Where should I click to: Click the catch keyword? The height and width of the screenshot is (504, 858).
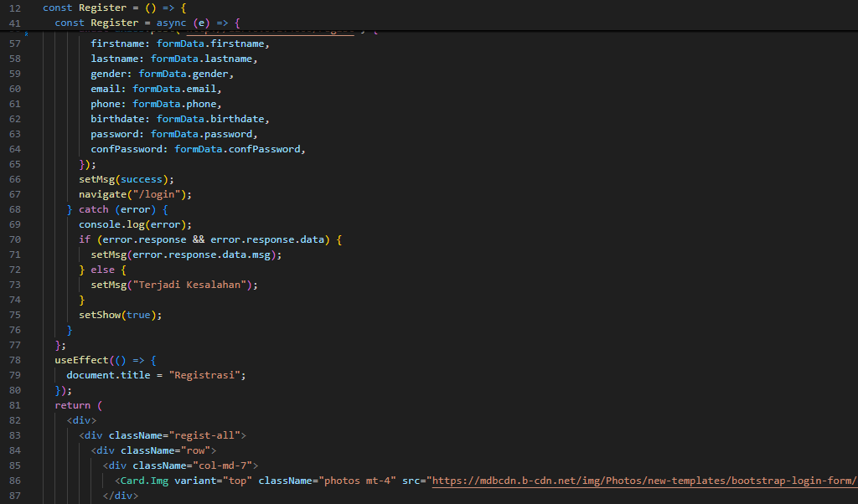[x=94, y=209]
